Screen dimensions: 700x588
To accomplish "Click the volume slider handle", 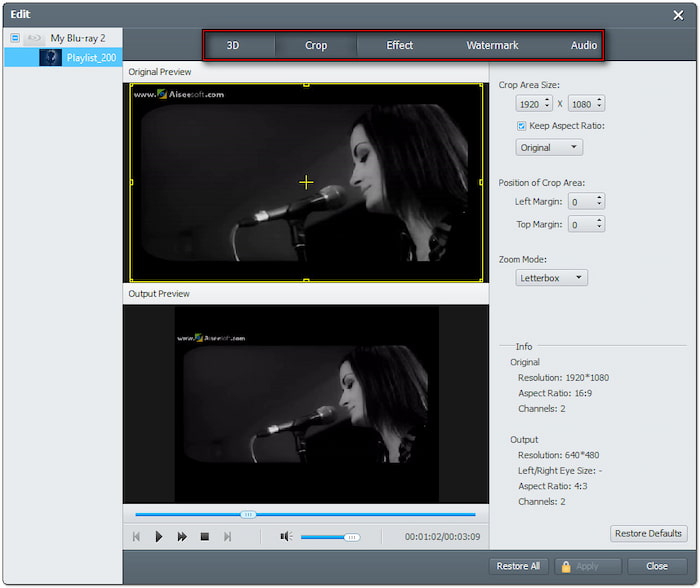I will 352,537.
